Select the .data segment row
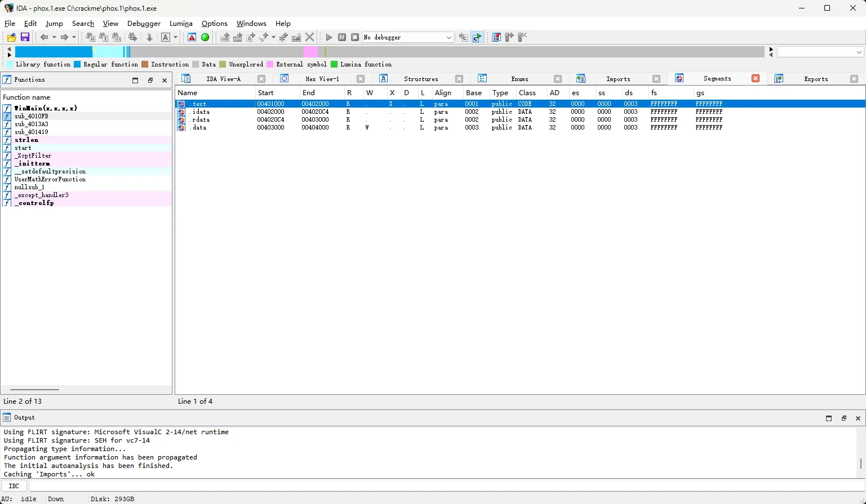Viewport: 866px width, 504px height. [520, 127]
